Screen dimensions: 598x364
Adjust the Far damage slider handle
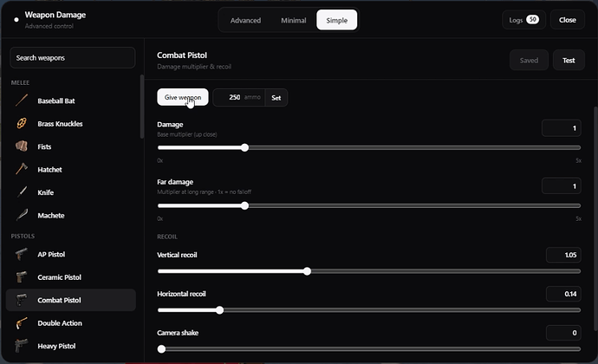pos(245,205)
